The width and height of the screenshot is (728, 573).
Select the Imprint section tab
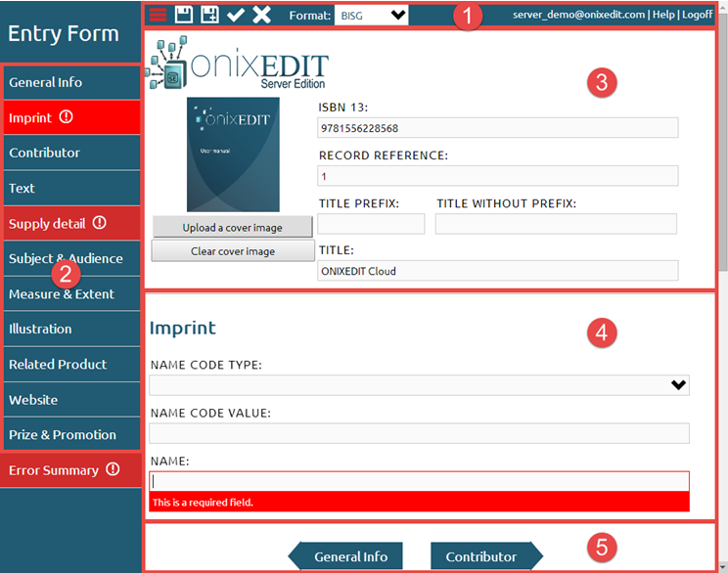(x=72, y=118)
